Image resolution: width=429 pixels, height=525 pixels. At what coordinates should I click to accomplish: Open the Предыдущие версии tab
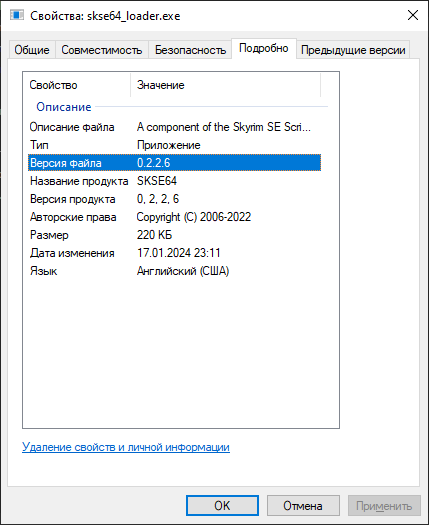[x=353, y=50]
